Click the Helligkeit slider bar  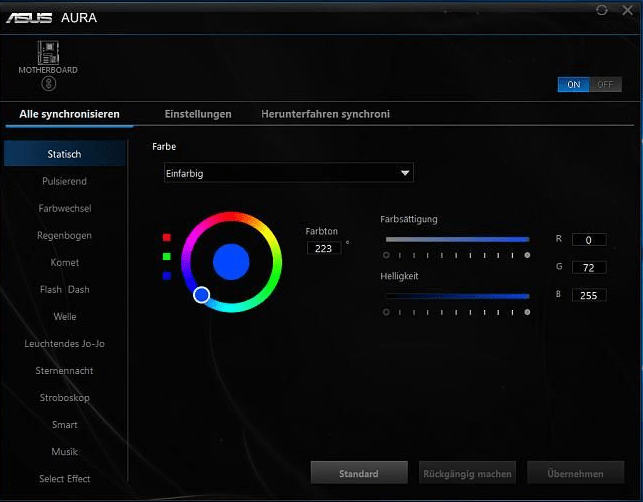click(x=457, y=296)
